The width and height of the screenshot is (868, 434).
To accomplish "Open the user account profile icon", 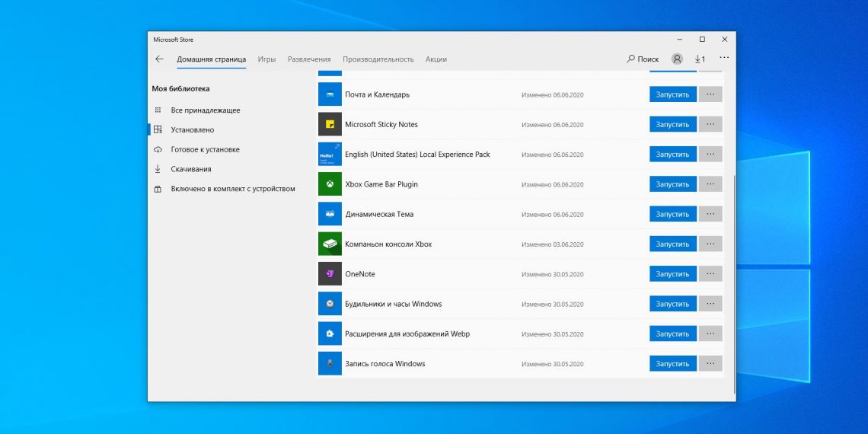I will (677, 59).
